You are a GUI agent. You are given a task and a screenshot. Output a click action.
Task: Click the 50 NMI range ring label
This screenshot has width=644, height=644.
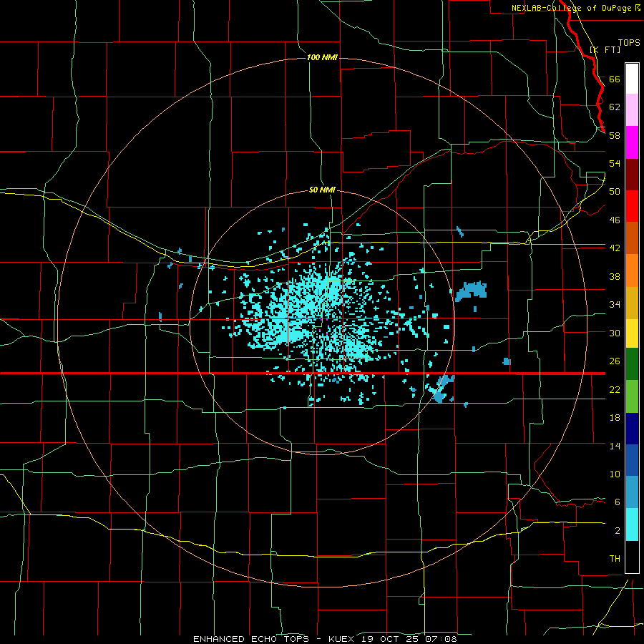322,190
